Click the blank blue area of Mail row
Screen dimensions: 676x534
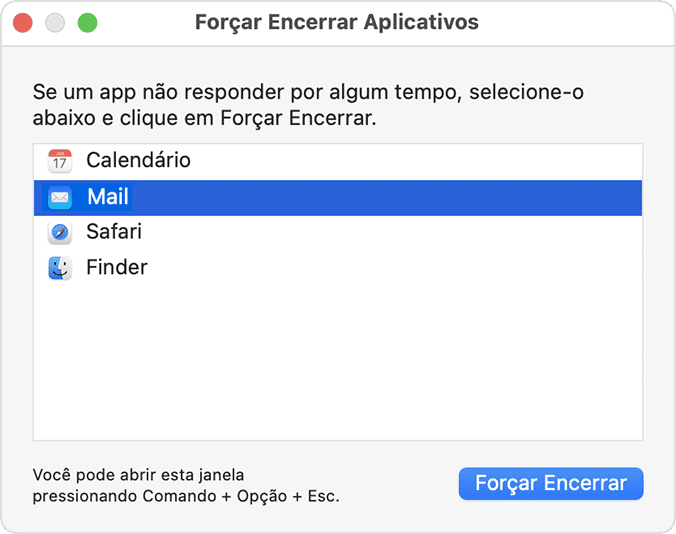388,198
